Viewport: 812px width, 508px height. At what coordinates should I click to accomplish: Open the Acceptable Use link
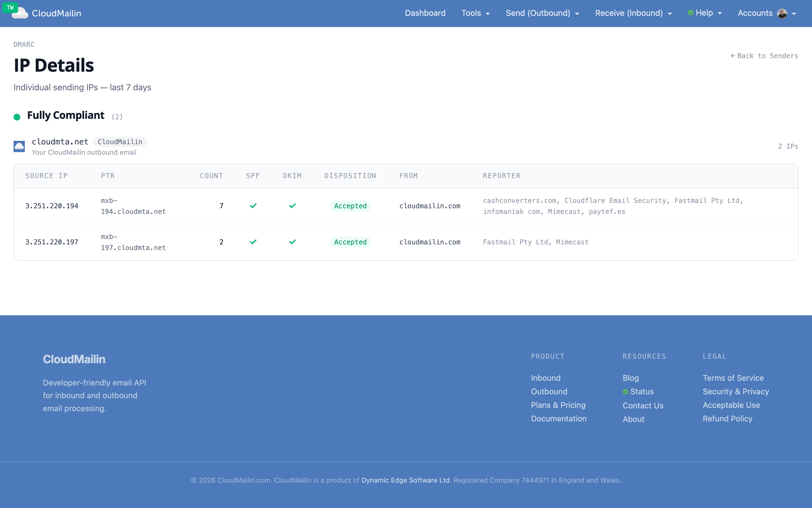[731, 405]
